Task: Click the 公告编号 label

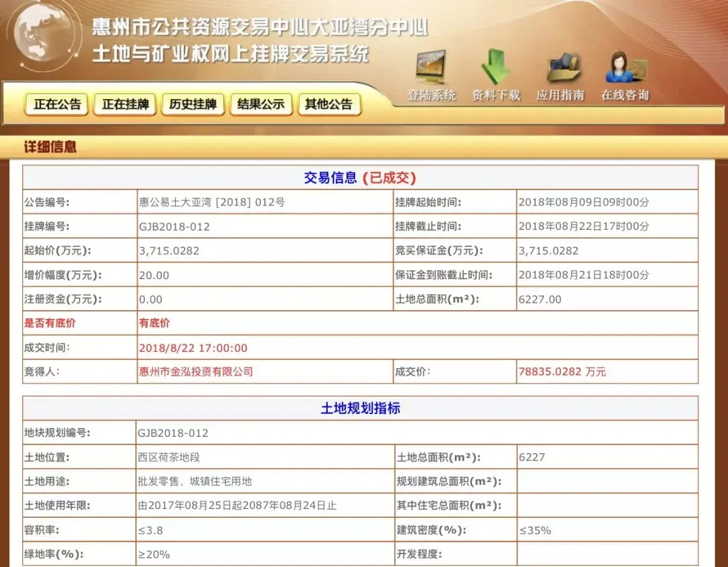Action: coord(47,202)
